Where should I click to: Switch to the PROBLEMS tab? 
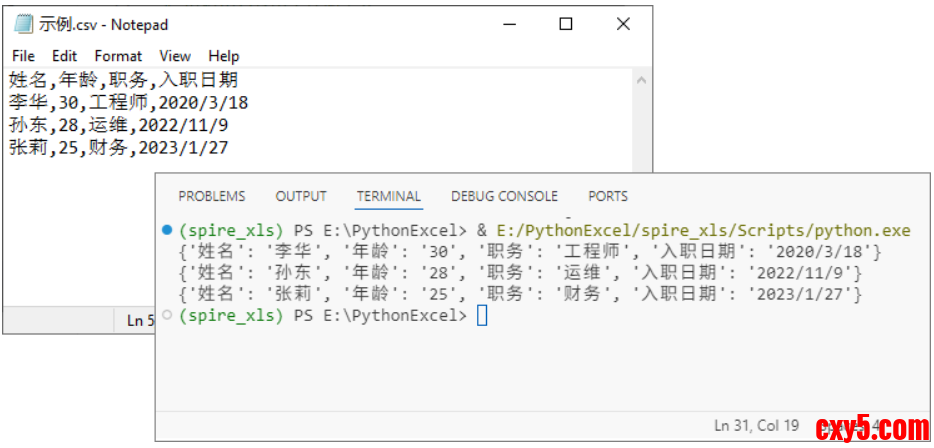point(211,196)
